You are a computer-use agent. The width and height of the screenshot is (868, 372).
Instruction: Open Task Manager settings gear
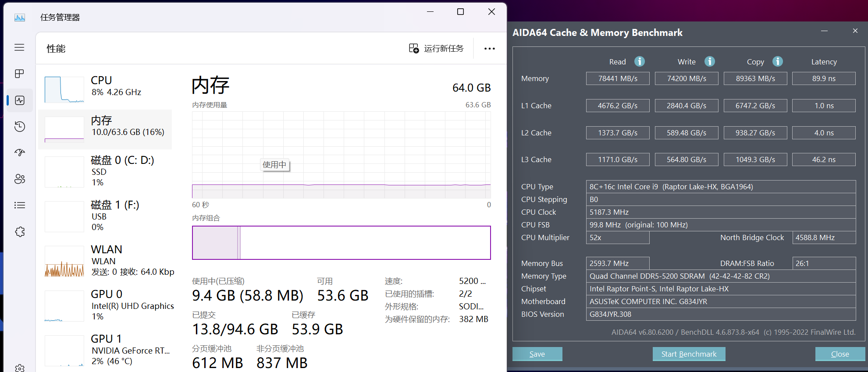pos(19,368)
